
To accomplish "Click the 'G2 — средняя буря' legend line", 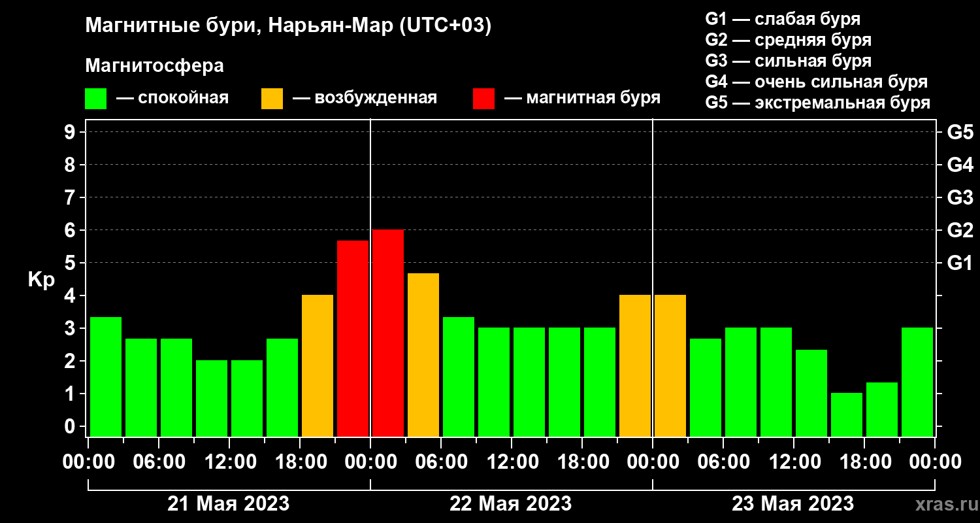I will point(788,40).
